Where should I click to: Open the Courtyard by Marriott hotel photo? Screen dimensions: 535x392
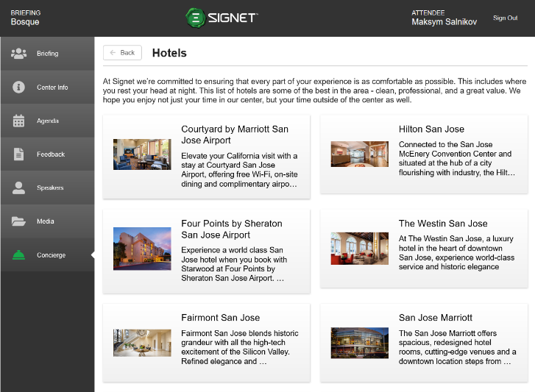point(142,154)
